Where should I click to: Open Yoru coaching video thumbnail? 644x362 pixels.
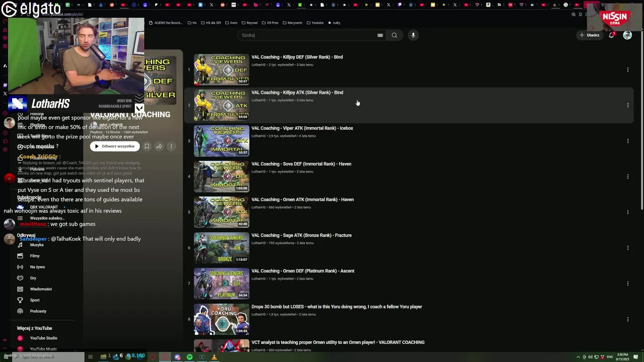(221, 319)
